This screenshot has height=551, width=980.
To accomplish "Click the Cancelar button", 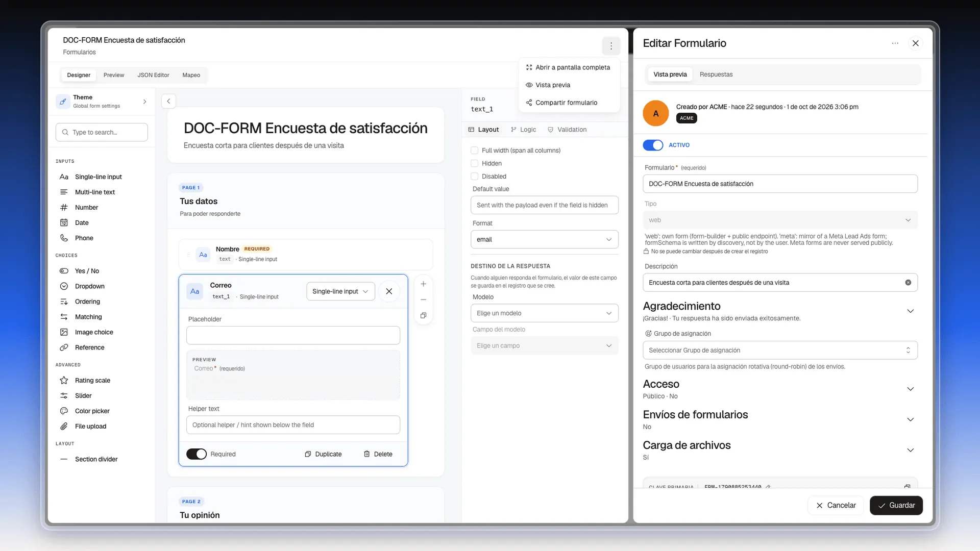I will [836, 506].
